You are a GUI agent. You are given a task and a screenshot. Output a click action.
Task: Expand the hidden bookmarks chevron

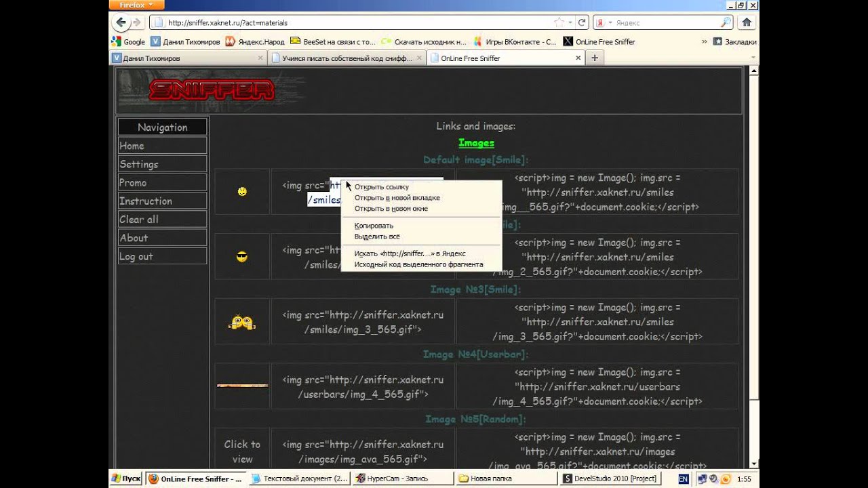pyautogui.click(x=705, y=41)
